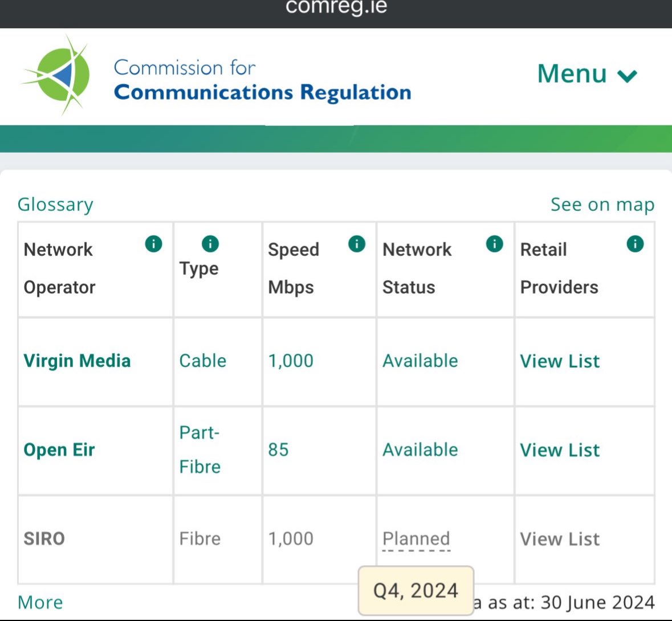Viewport: 672px width, 621px height.
Task: Click the Q4, 2024 tooltip
Action: click(x=416, y=591)
